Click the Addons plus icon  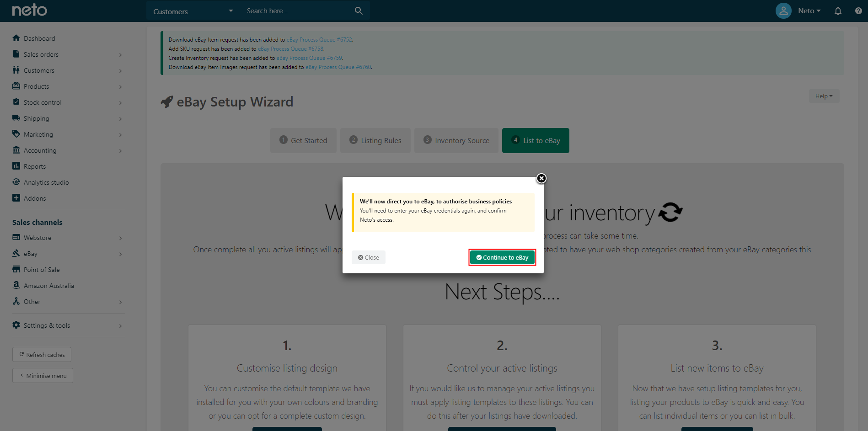(16, 198)
